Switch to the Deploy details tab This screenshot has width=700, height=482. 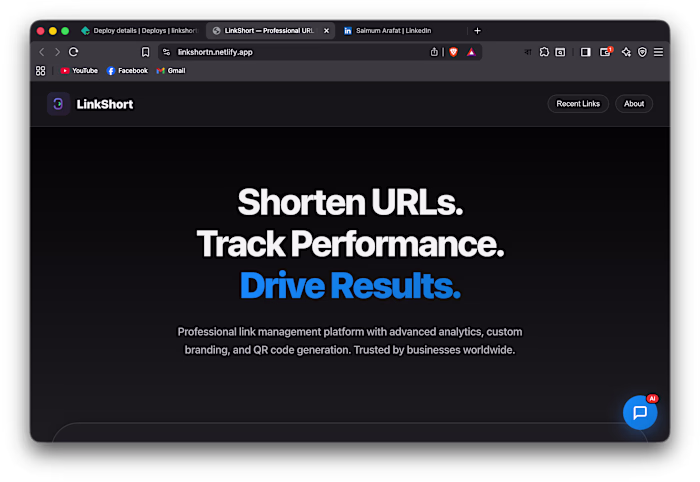click(139, 30)
